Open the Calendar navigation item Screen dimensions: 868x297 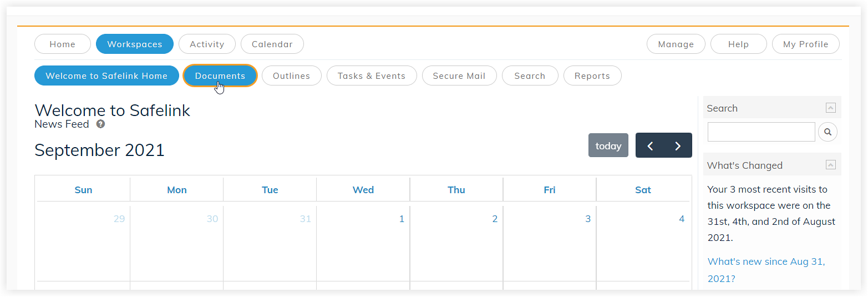[272, 44]
